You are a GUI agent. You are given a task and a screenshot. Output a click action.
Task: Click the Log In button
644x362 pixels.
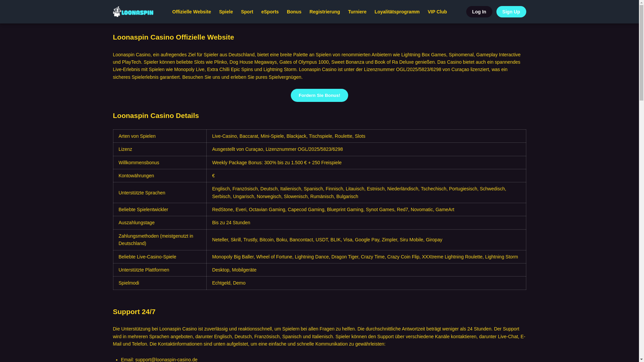(479, 12)
